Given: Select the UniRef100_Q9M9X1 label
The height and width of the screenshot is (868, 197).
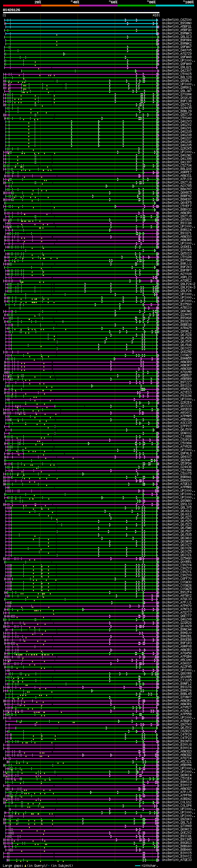Looking at the screenshot, I should coord(177,88).
